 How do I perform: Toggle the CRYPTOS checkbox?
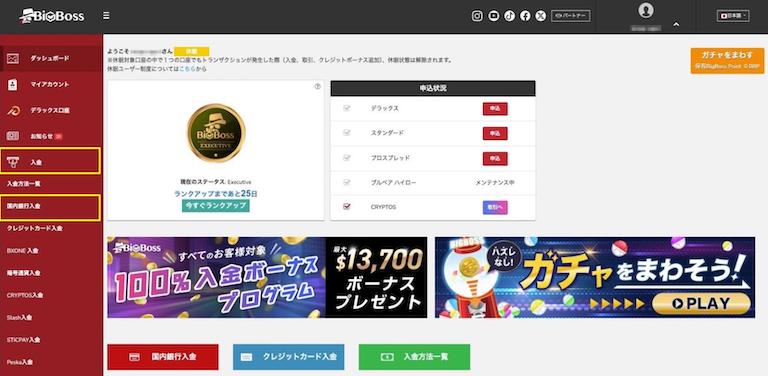(347, 207)
